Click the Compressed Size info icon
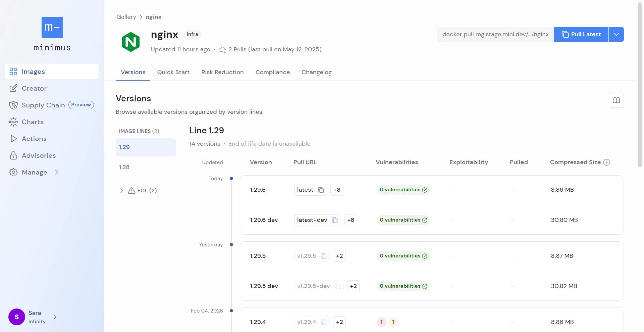 coord(606,162)
